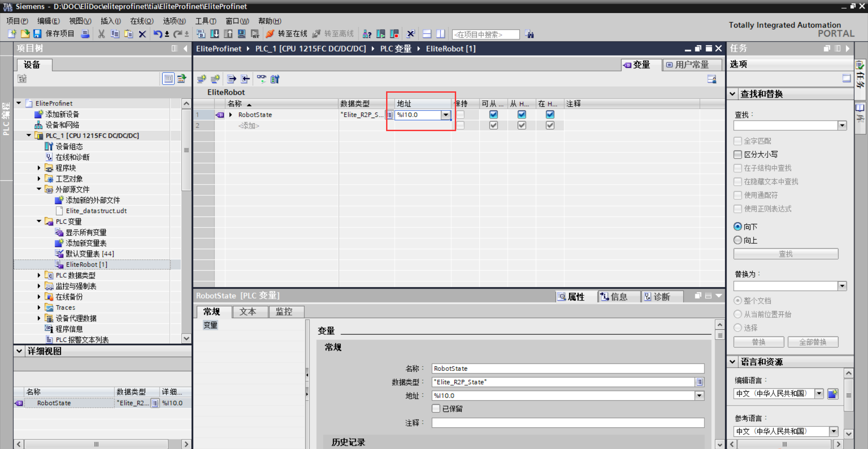
Task: Open the 编辑语言 dropdown
Action: point(819,393)
